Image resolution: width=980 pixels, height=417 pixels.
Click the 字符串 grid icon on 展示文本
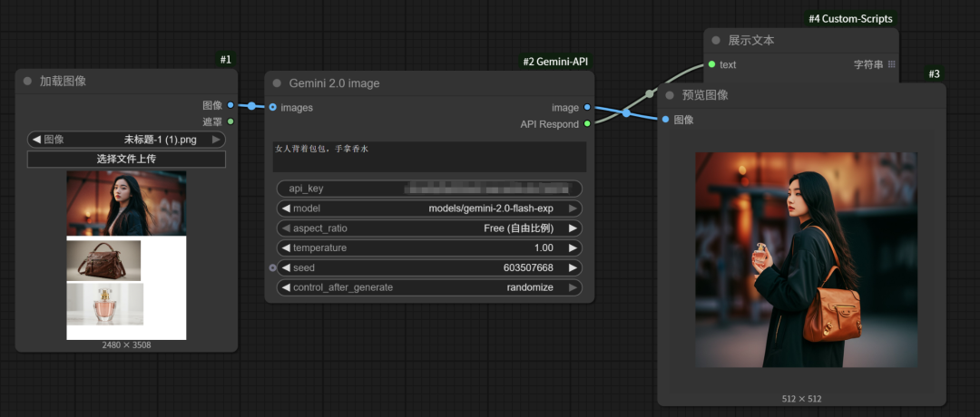click(x=892, y=64)
